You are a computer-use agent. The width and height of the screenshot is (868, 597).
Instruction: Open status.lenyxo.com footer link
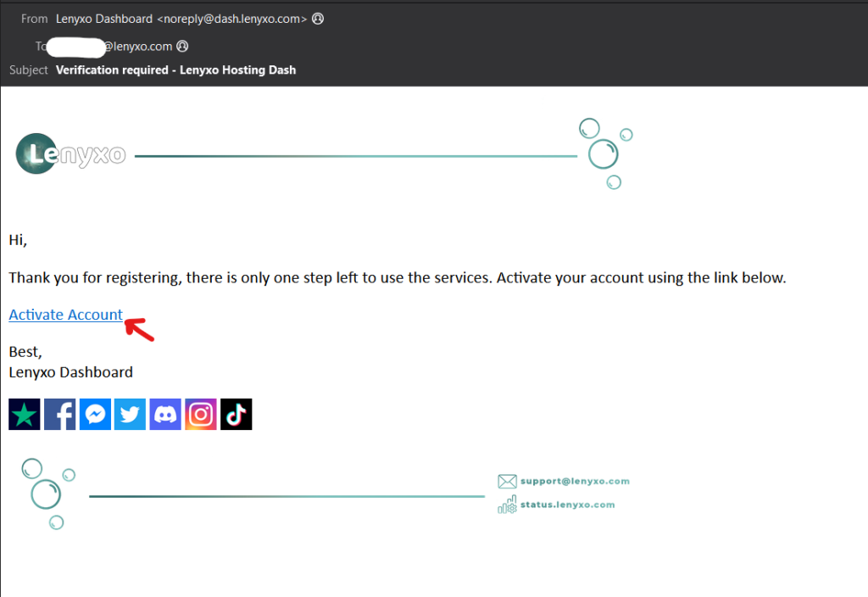point(567,505)
